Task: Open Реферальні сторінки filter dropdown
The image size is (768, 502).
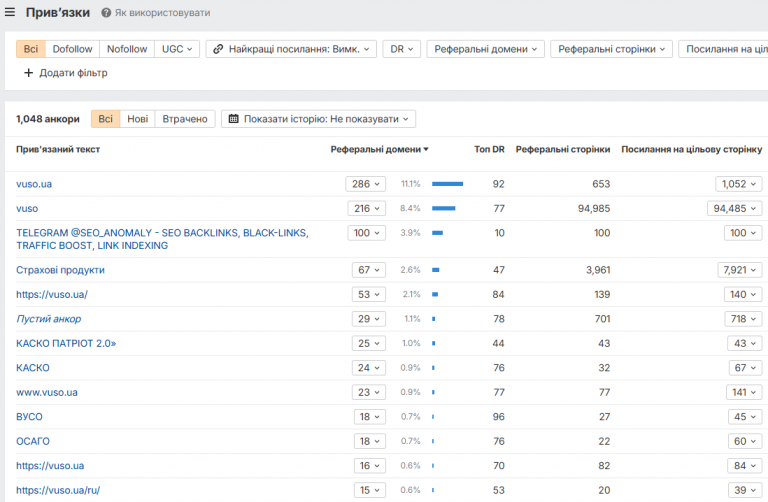Action: click(611, 49)
